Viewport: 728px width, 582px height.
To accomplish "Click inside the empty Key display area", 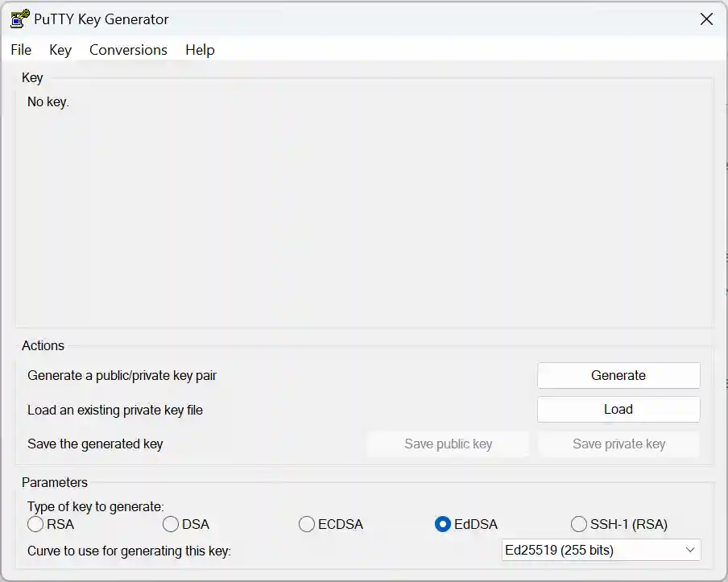I will tap(362, 217).
